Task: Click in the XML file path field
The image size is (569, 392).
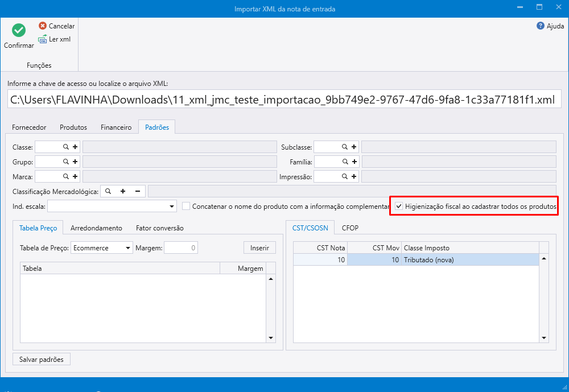Action: coord(284,100)
